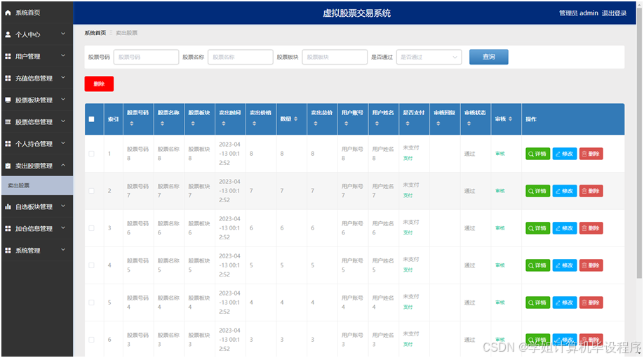Open 系统首页 in the sidebar
This screenshot has height=358, width=644.
coord(37,13)
